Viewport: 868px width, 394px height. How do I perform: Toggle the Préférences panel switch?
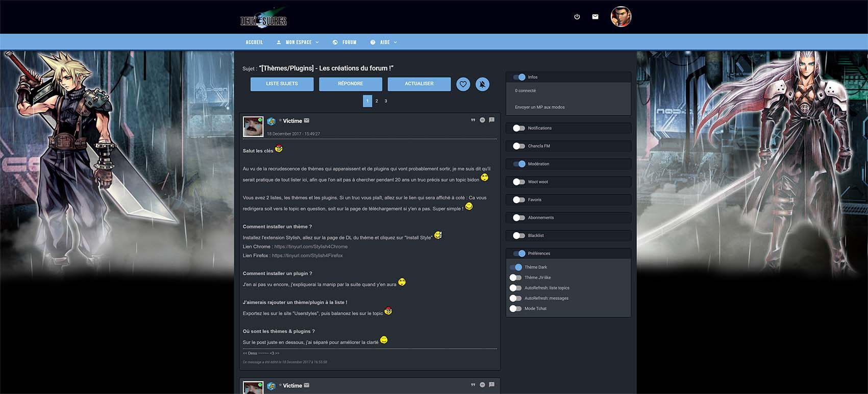(x=519, y=253)
